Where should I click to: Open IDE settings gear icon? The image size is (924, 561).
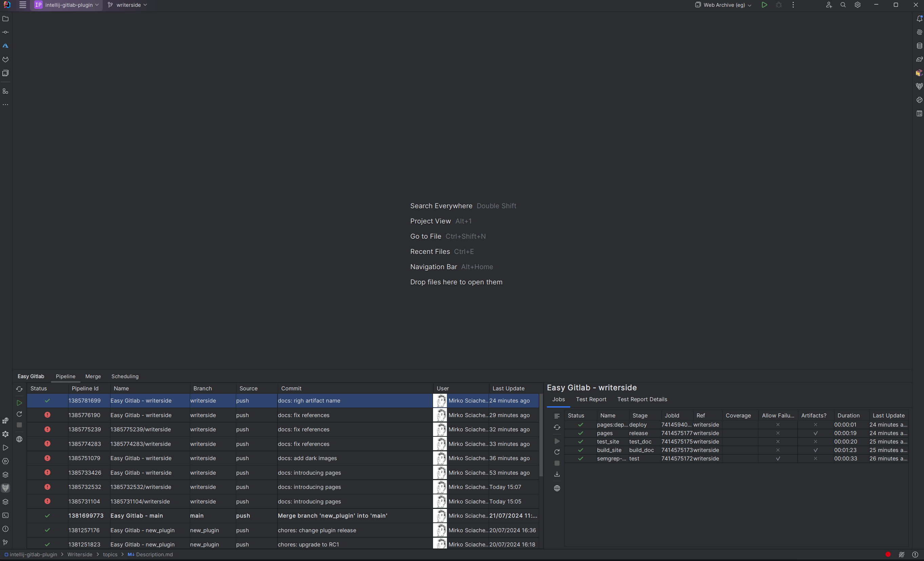coord(858,5)
